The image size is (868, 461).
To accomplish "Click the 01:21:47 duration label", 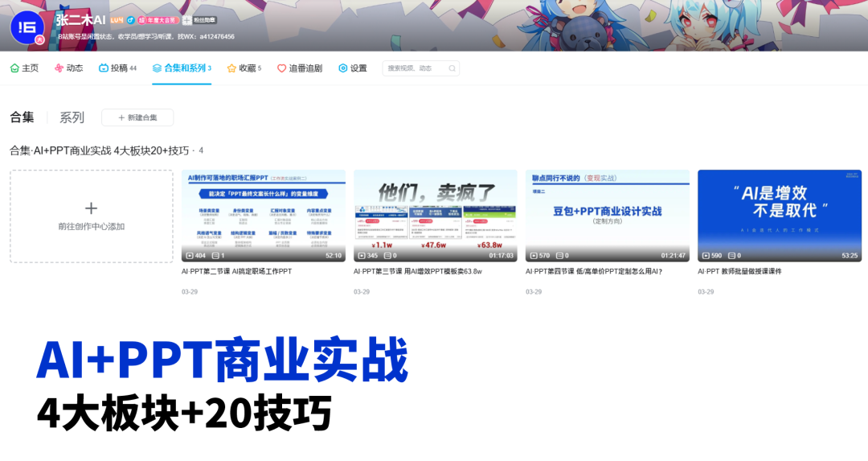I will point(674,255).
